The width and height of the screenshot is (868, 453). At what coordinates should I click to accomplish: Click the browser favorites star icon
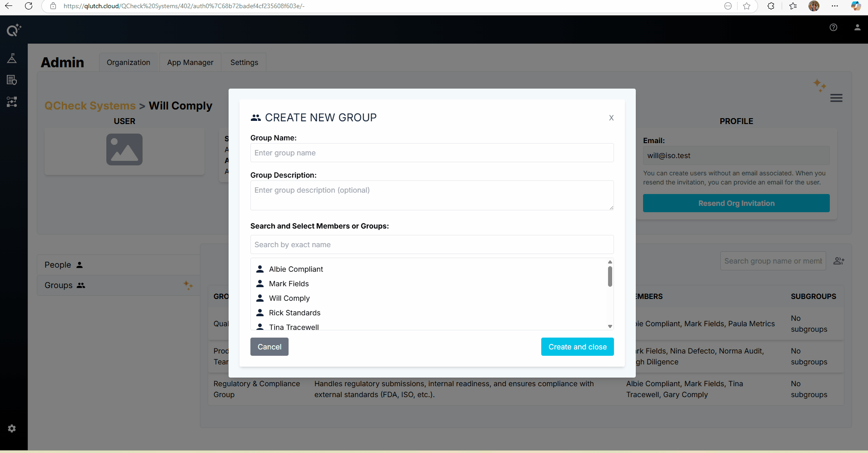pyautogui.click(x=747, y=6)
